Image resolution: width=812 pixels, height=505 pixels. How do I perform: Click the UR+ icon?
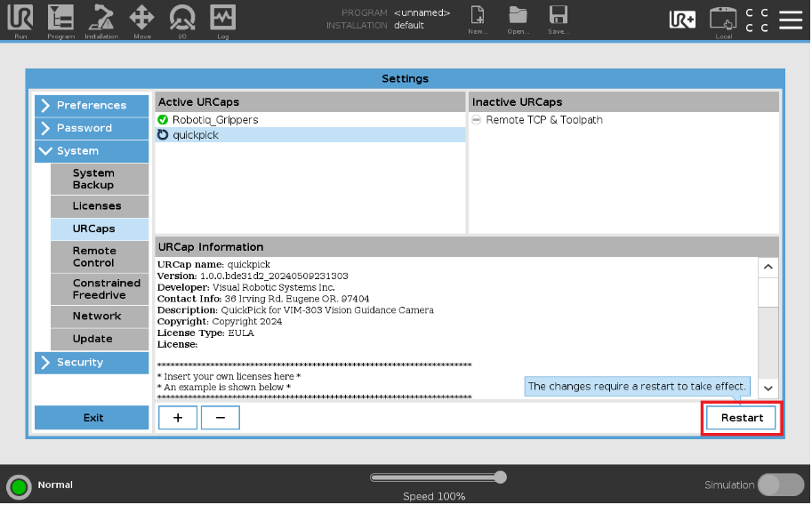(682, 20)
